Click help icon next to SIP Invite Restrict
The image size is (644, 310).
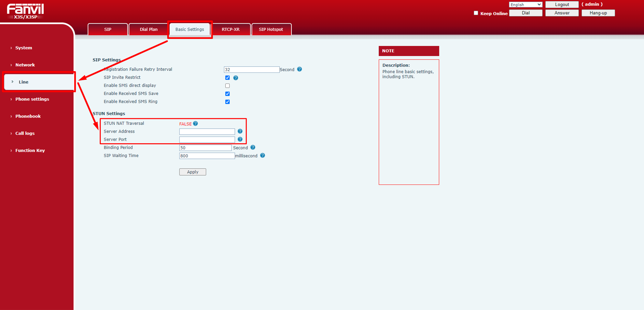236,78
